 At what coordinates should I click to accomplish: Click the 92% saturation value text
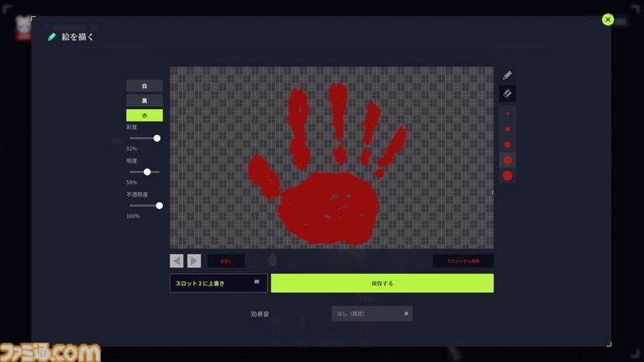[132, 149]
